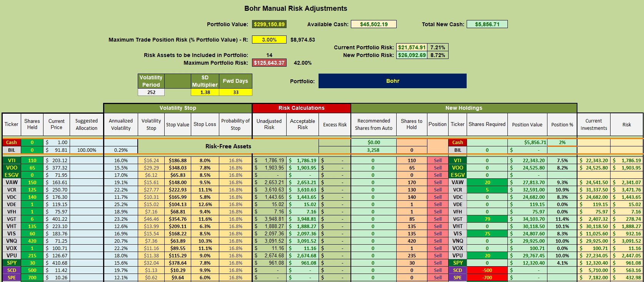Click the New Holdings section header
Viewport: 644px width, 282px height.
tap(464, 108)
